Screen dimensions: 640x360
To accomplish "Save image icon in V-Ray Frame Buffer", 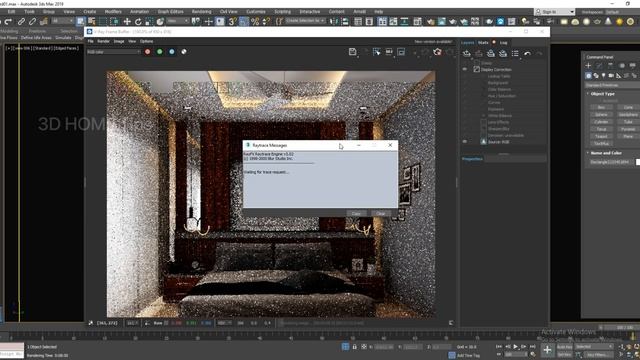I will click(353, 52).
